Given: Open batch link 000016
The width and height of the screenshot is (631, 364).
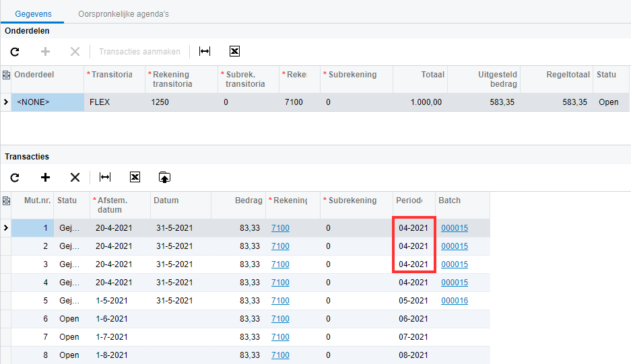Looking at the screenshot, I should pyautogui.click(x=454, y=301).
